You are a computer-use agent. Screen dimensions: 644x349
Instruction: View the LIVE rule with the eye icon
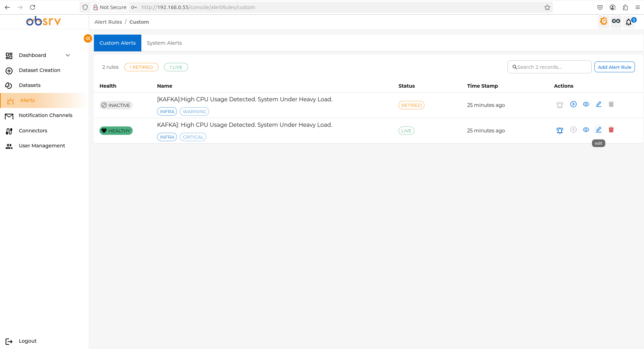pyautogui.click(x=586, y=130)
